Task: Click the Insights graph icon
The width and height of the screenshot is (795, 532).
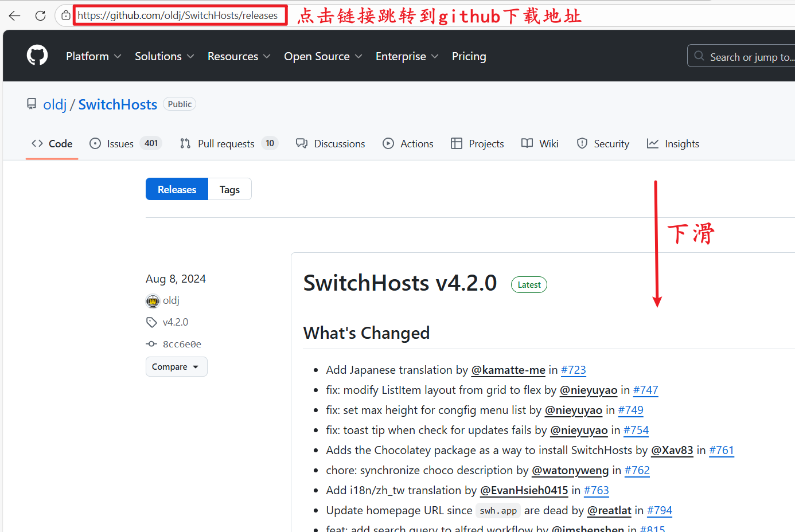Action: pyautogui.click(x=653, y=143)
